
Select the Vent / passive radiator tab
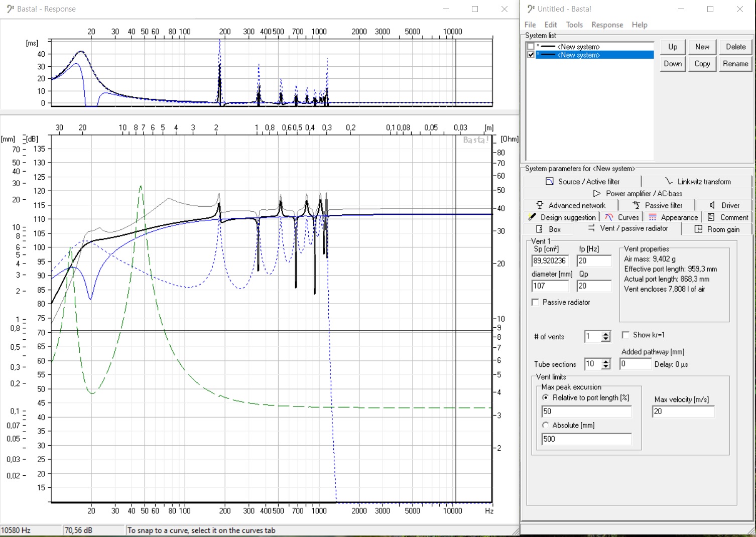pos(628,228)
